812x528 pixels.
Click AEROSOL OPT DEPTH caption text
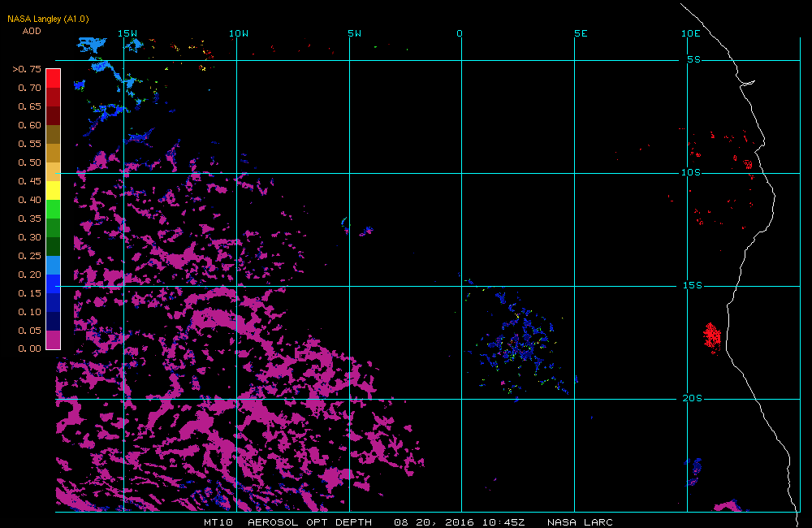309,522
